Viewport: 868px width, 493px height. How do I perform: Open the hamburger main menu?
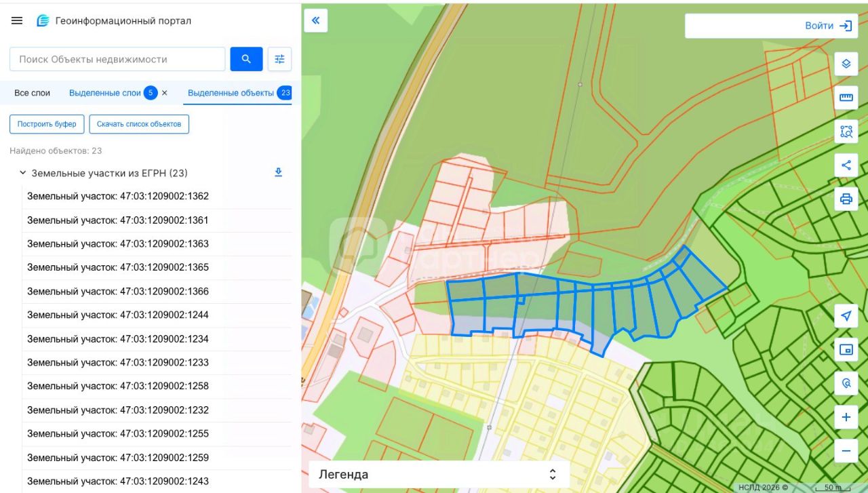(x=17, y=20)
